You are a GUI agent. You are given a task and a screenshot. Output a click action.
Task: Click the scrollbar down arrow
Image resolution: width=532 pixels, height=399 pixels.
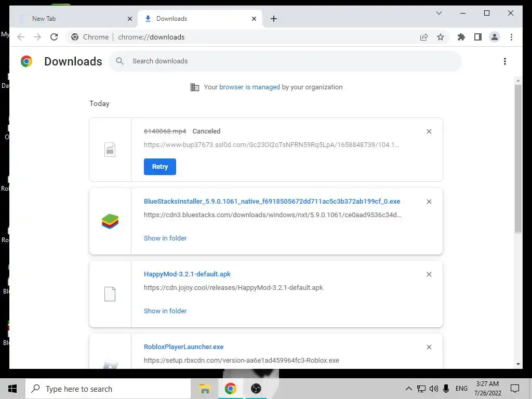518,364
